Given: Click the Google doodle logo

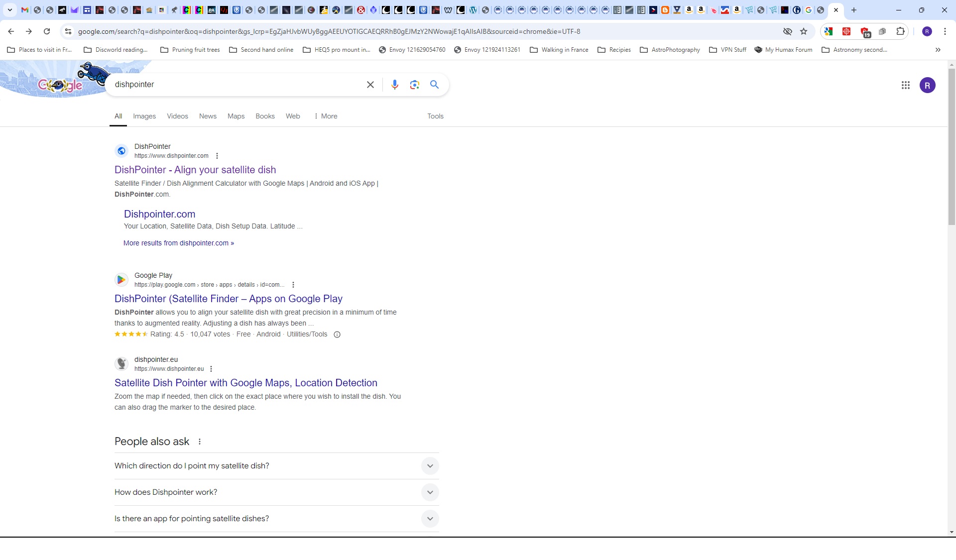Looking at the screenshot, I should 60,85.
